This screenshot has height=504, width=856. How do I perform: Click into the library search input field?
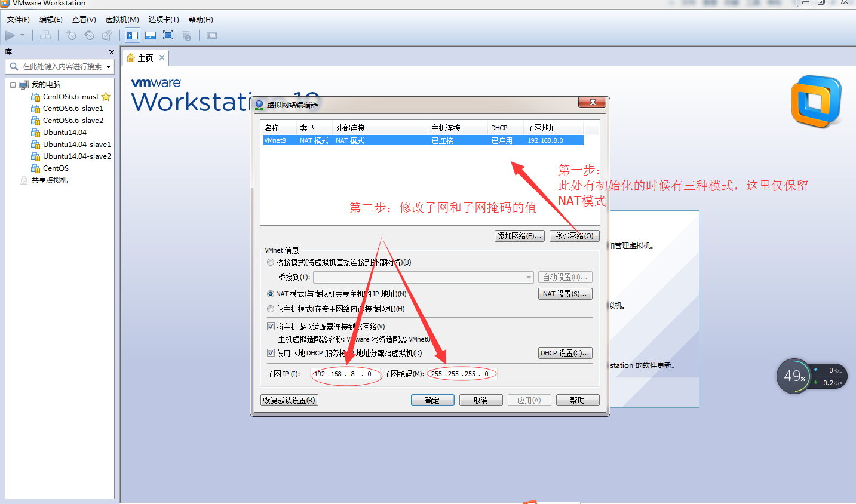62,66
